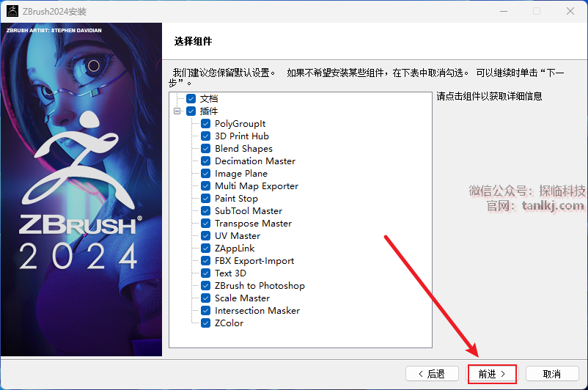
Task: Select the SubTool Master label
Action: coord(249,211)
